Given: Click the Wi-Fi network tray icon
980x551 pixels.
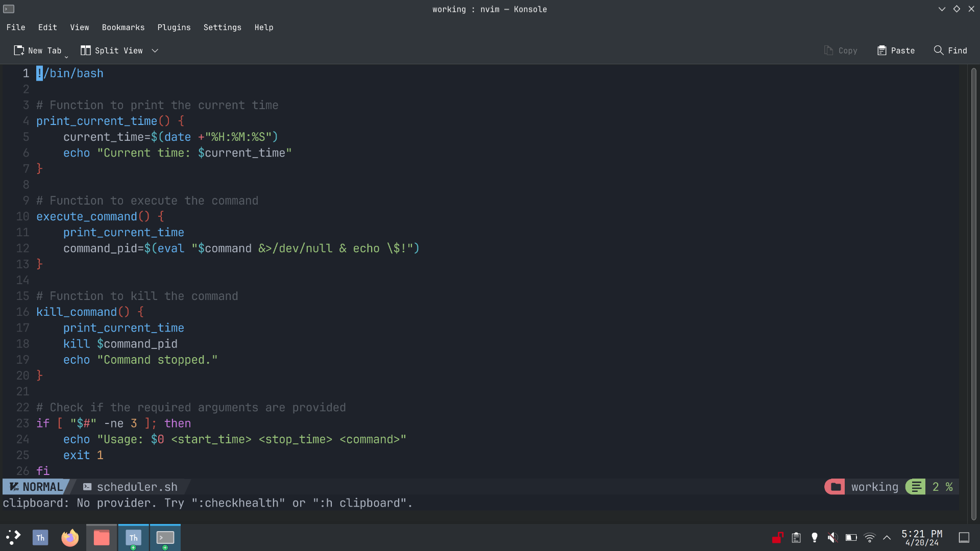Looking at the screenshot, I should (x=869, y=538).
